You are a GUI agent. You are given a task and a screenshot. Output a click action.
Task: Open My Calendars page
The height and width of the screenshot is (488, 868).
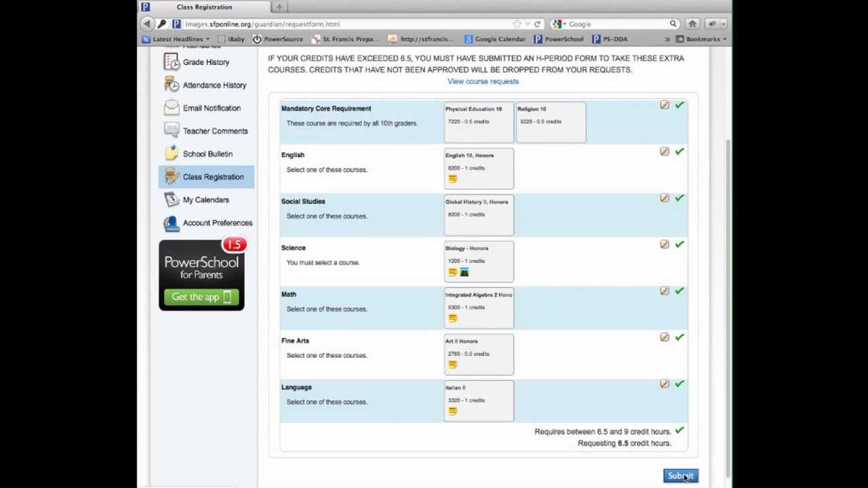[x=206, y=200]
